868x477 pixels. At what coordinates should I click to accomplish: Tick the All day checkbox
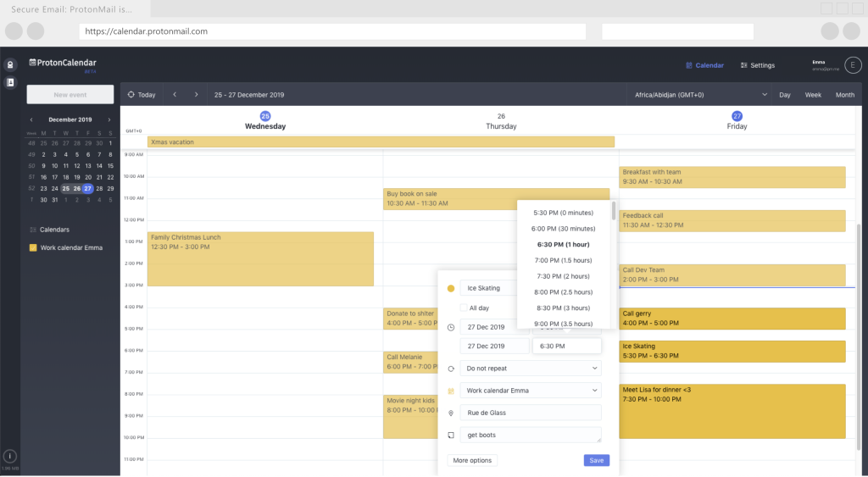pyautogui.click(x=464, y=308)
